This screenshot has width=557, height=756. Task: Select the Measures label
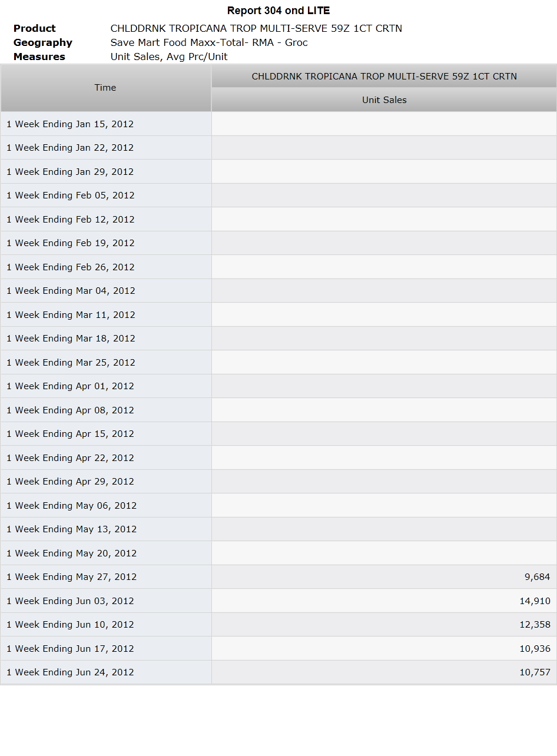pos(39,57)
